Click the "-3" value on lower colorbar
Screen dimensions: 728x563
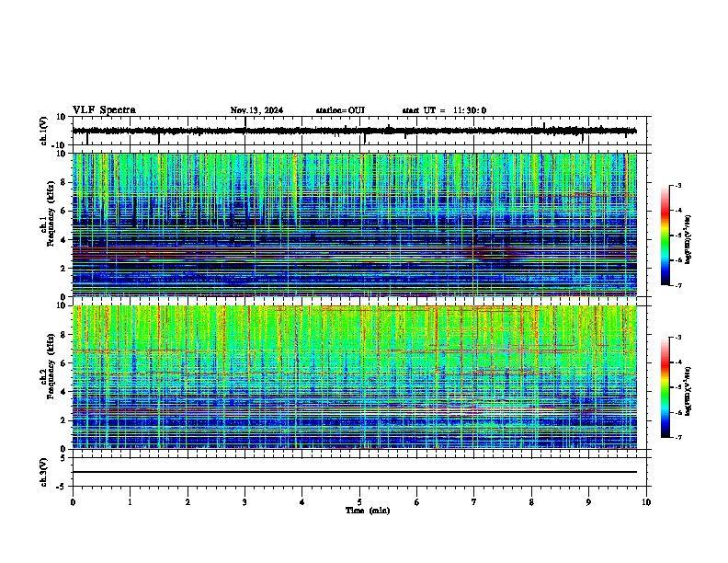point(677,338)
